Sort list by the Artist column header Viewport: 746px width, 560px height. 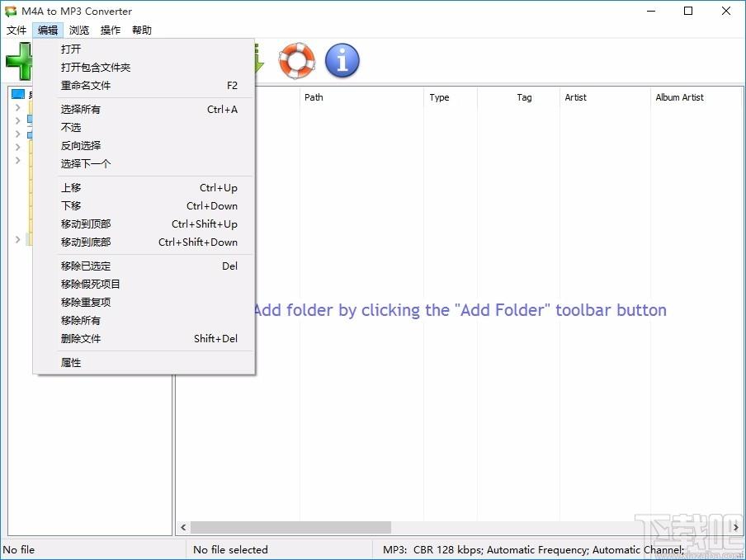(605, 97)
